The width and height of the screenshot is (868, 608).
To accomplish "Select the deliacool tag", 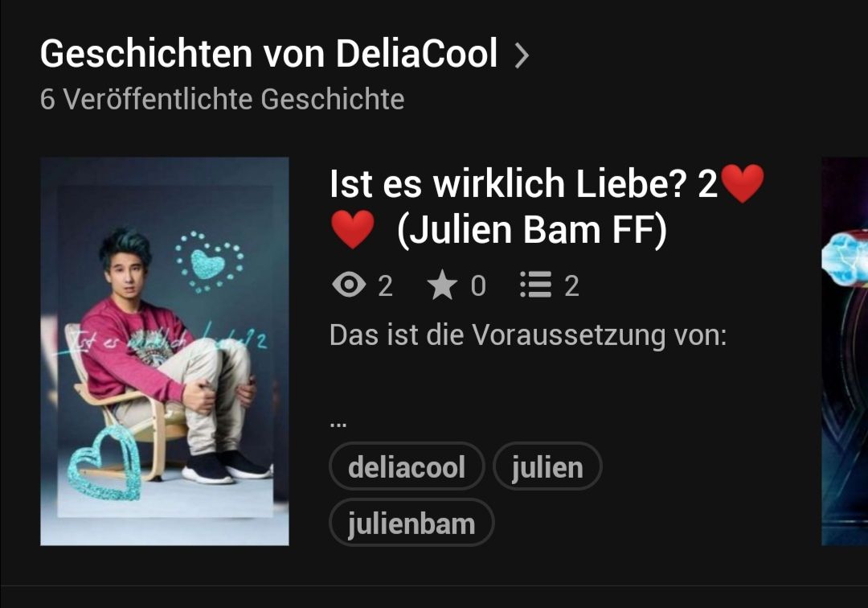I will 407,466.
